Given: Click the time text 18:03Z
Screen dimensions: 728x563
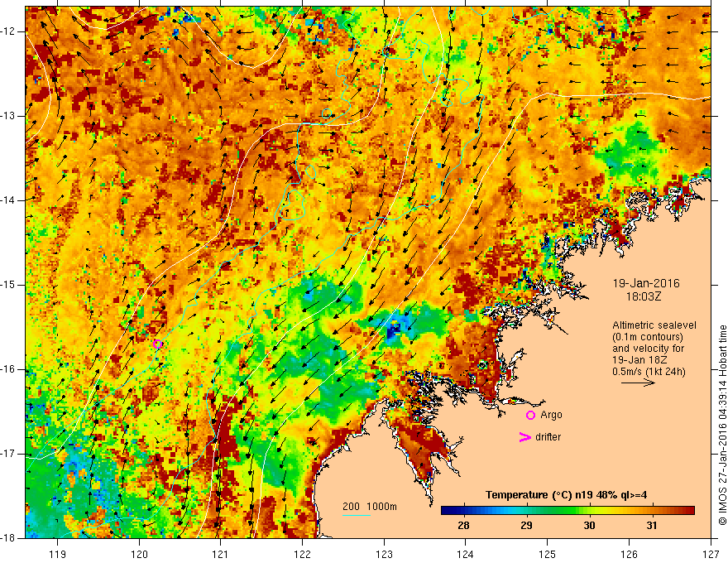Looking at the screenshot, I should pos(643,296).
